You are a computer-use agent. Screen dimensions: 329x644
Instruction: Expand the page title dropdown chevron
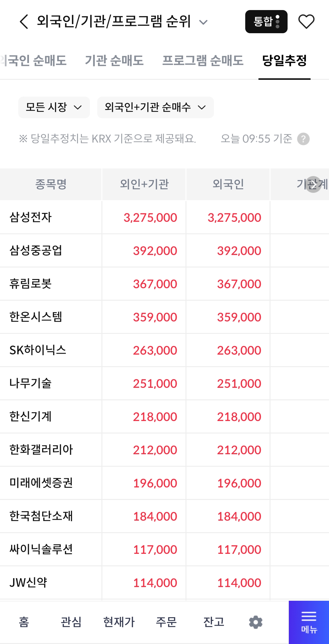tap(203, 22)
